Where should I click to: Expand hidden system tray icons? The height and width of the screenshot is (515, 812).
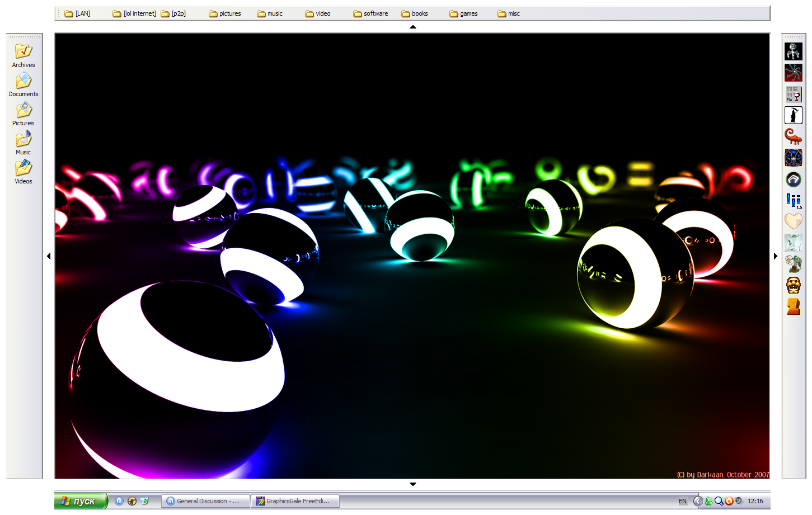[698, 501]
